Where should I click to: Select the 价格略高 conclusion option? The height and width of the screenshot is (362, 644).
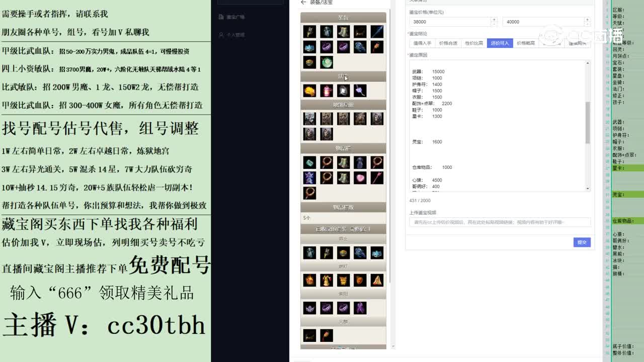[526, 43]
